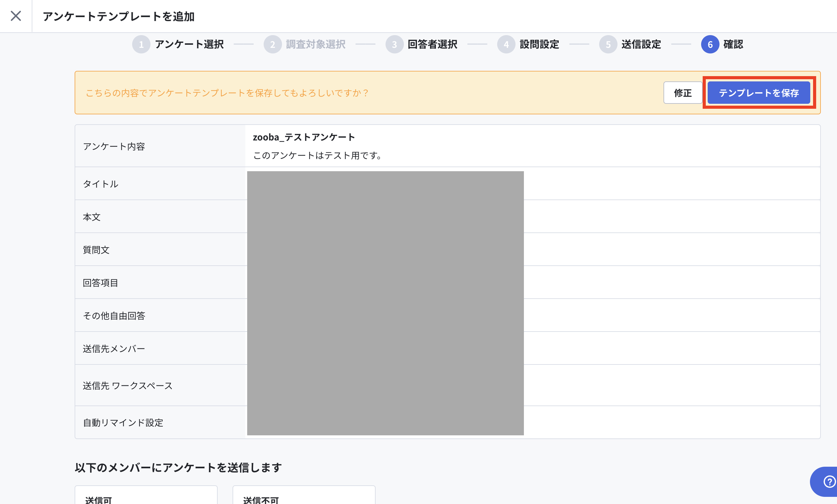Click the 送信先 ワークスペース row label
837x504 pixels.
128,385
